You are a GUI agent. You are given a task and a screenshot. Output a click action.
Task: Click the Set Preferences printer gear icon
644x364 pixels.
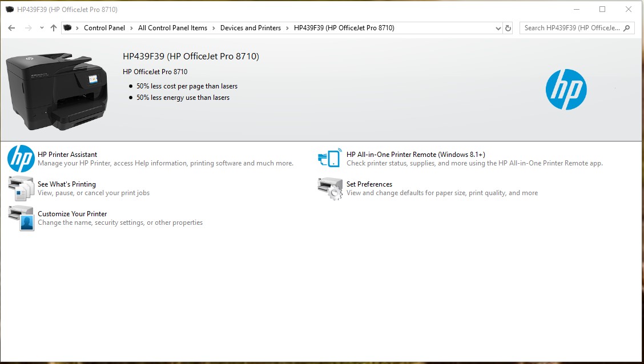click(330, 189)
